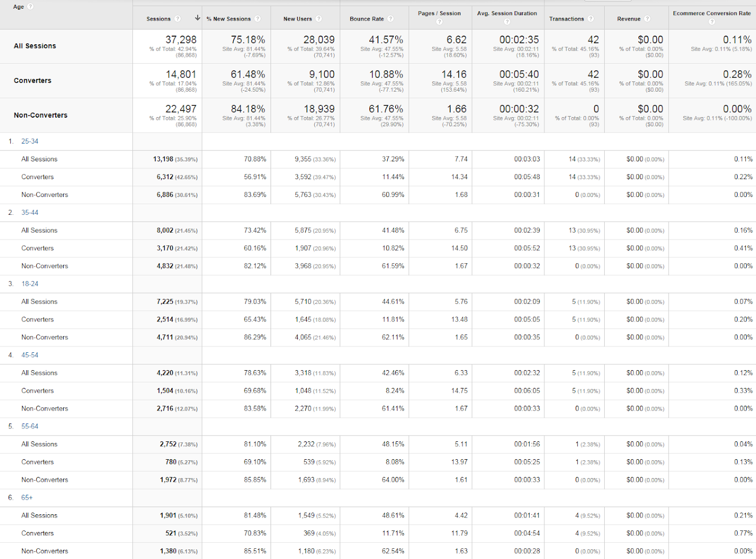Open the Revenue column help icon

[x=647, y=19]
